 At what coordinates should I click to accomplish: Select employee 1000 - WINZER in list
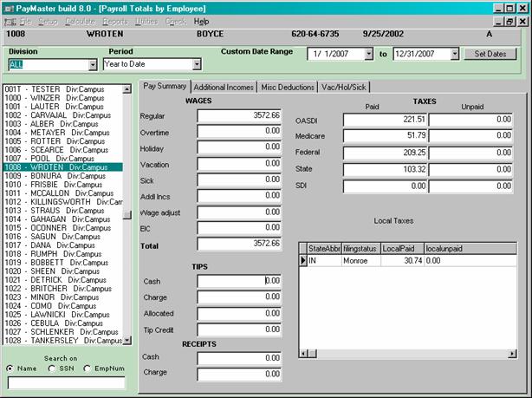point(62,98)
